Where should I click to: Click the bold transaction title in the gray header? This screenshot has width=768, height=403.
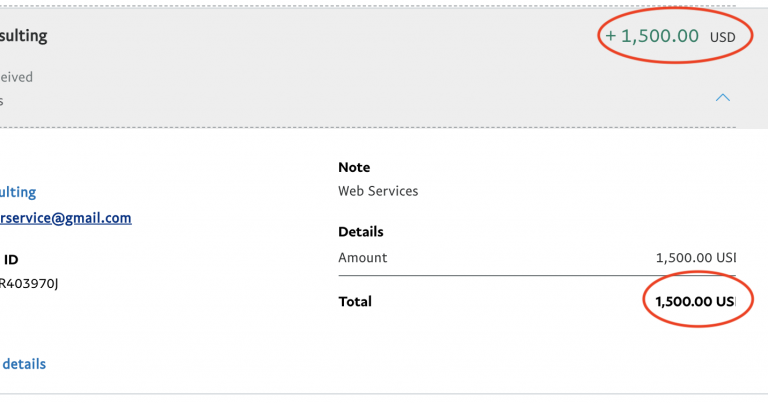click(x=23, y=36)
